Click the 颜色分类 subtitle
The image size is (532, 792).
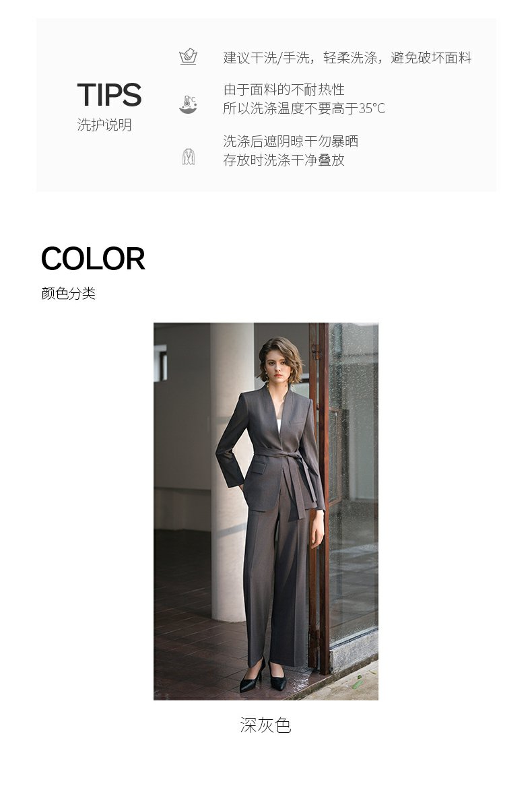tap(68, 293)
